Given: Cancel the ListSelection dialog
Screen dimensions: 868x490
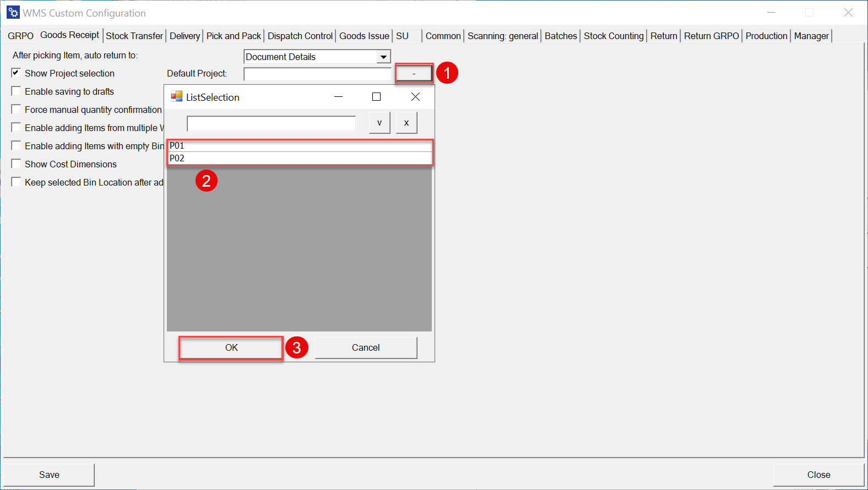Looking at the screenshot, I should click(x=366, y=347).
